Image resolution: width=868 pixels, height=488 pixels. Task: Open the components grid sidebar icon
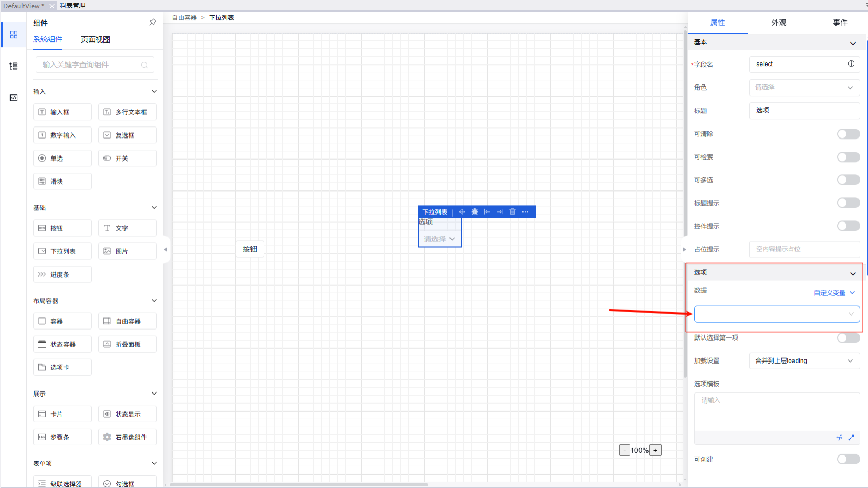[x=14, y=35]
